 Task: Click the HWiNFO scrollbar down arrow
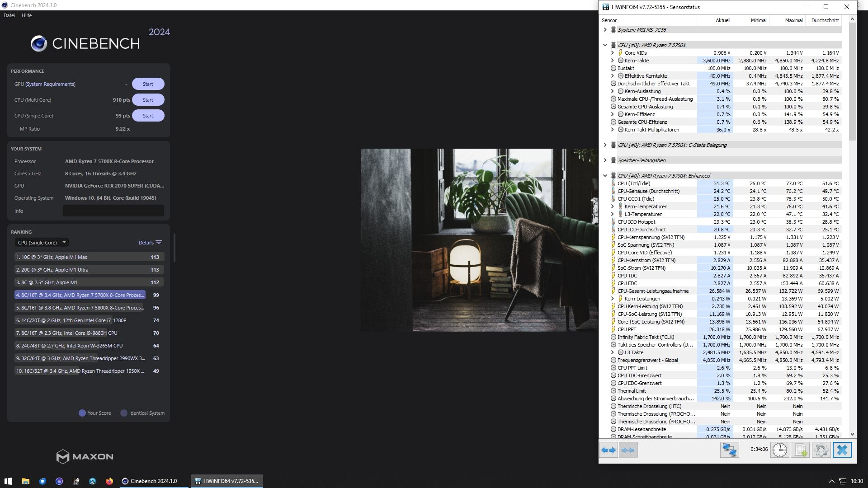point(853,434)
